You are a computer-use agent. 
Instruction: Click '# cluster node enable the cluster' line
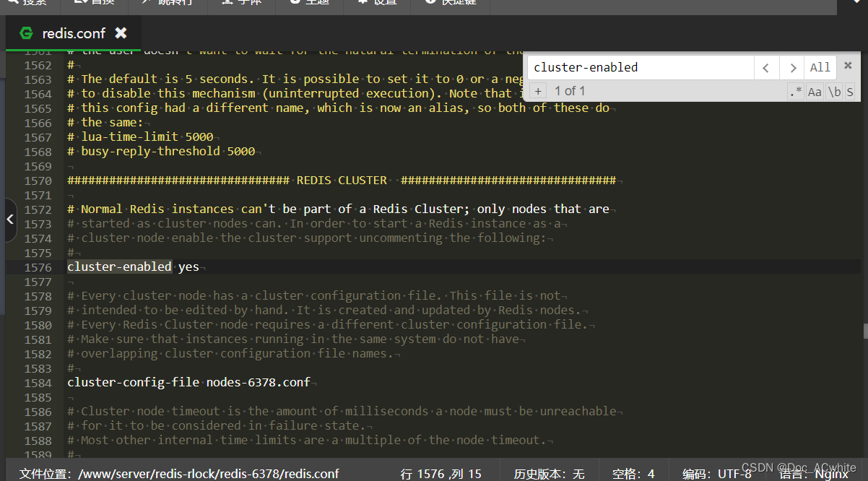(307, 238)
